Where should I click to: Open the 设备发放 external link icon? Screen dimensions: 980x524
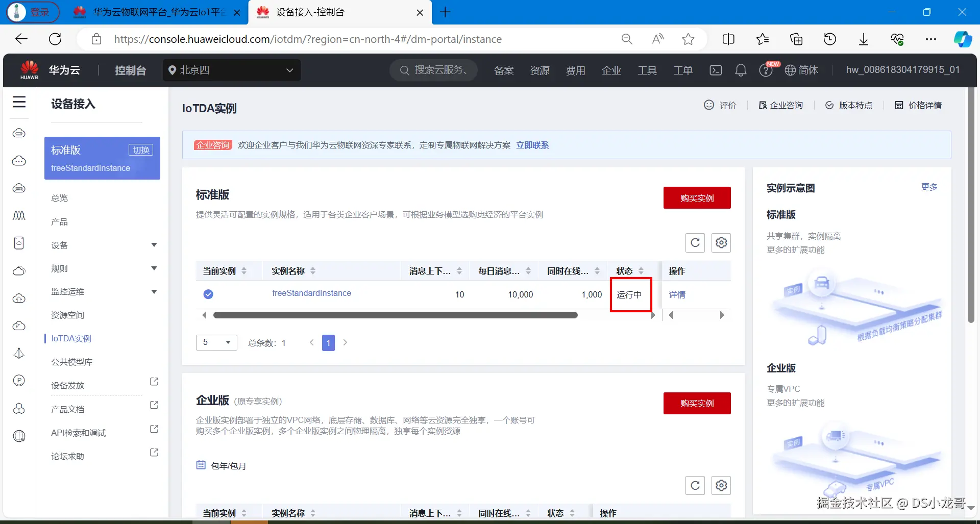[154, 382]
